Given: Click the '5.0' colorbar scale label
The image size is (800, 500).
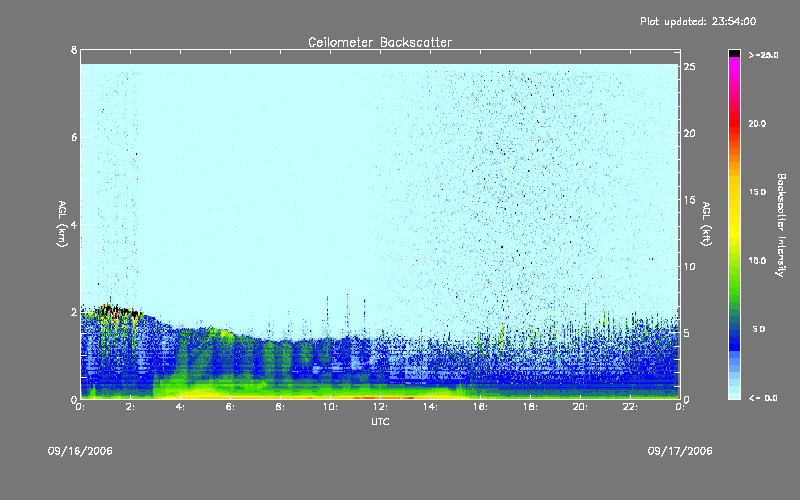Looking at the screenshot, I should (x=759, y=329).
